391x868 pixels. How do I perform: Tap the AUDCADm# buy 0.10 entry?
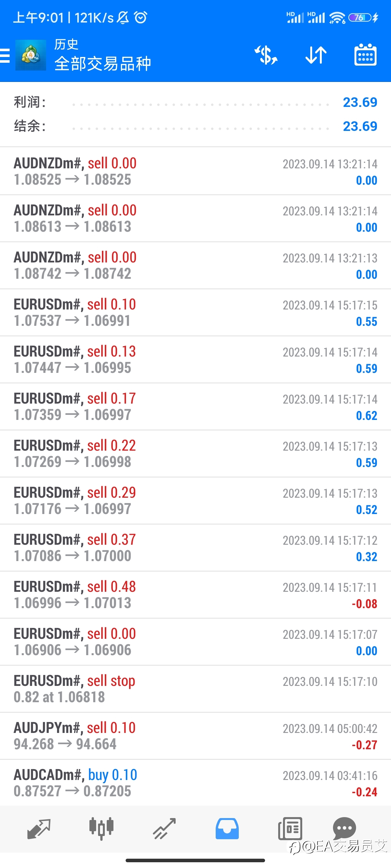coord(195,783)
